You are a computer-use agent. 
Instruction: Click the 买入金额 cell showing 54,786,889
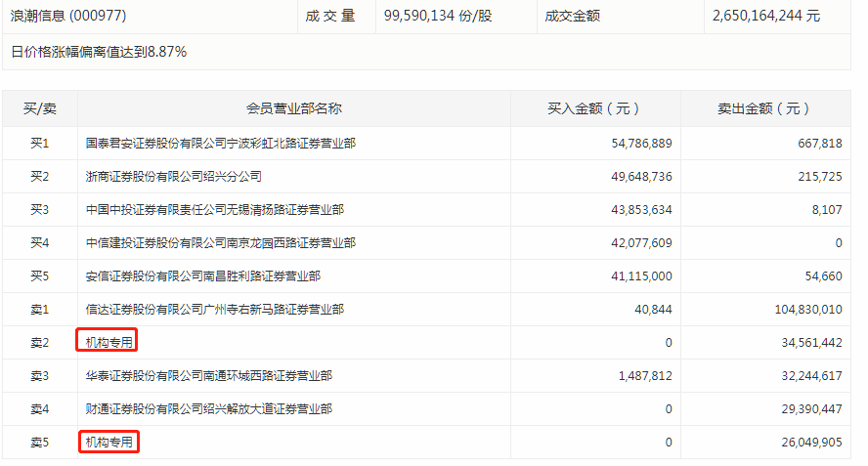click(x=639, y=144)
